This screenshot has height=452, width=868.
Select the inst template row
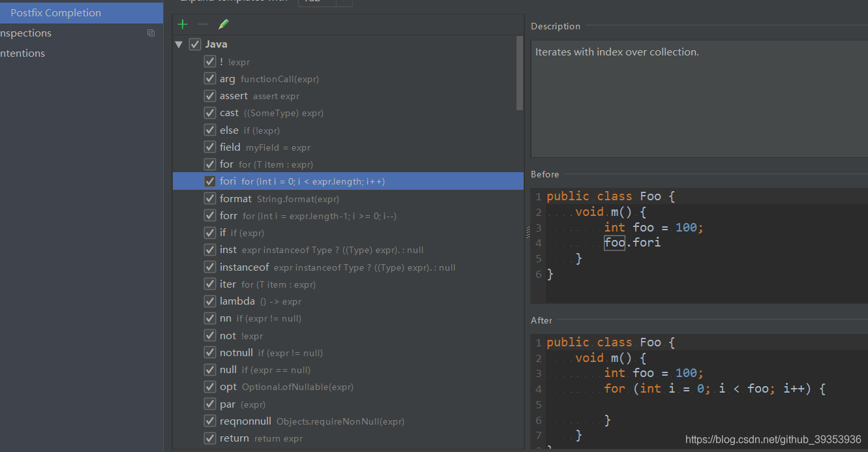tap(348, 250)
